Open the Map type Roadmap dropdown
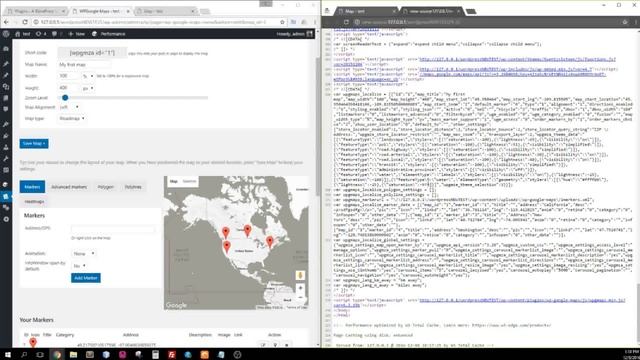The width and height of the screenshot is (640, 360). click(x=71, y=118)
